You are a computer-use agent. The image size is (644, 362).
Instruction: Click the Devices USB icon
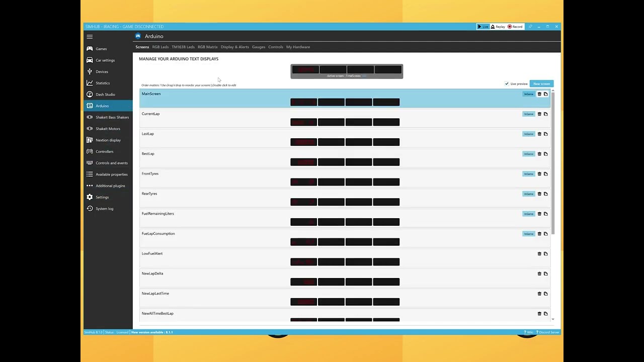pyautogui.click(x=90, y=71)
